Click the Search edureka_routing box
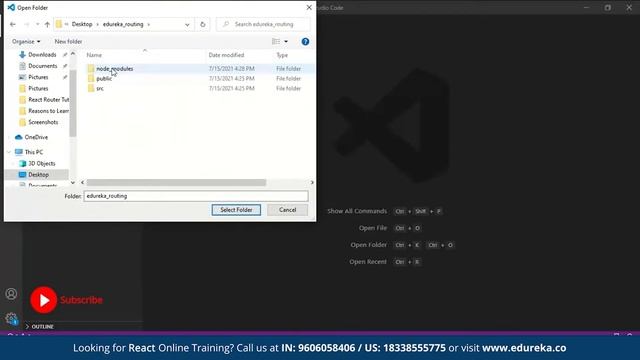Image resolution: width=640 pixels, height=360 pixels. point(263,24)
